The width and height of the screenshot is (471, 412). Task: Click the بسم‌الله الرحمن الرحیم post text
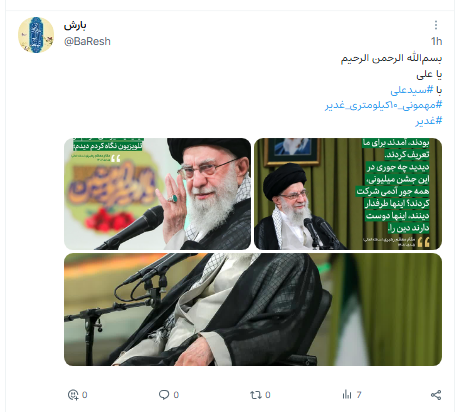click(391, 58)
